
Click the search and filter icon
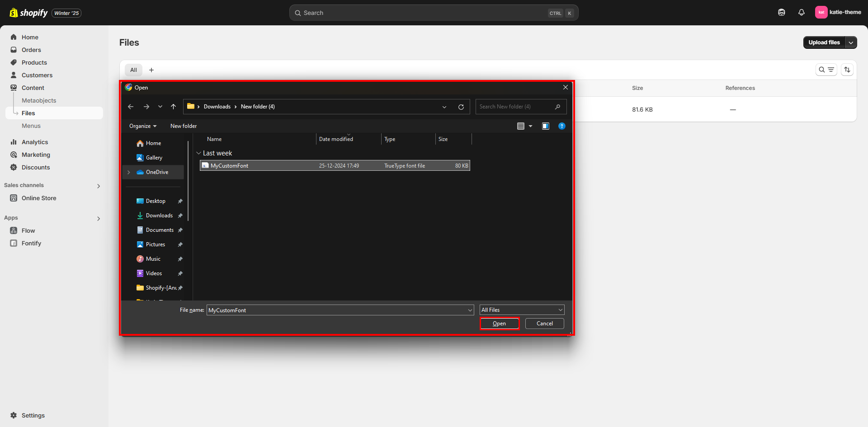(x=826, y=70)
